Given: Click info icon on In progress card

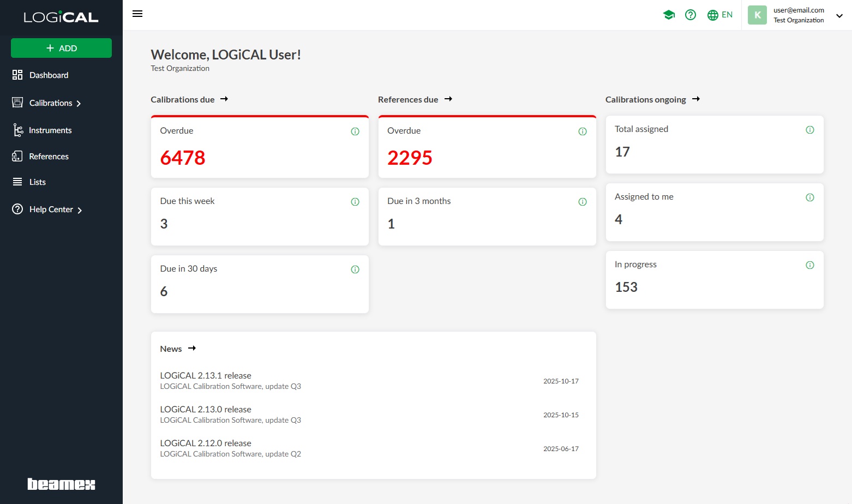Looking at the screenshot, I should 810,265.
